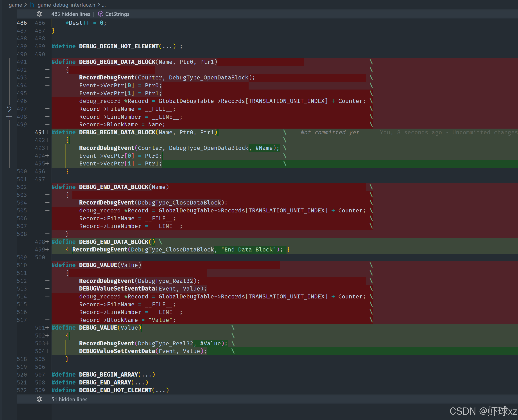Image resolution: width=518 pixels, height=420 pixels.
Task: Click the header file 'h' icon in breadcrumb
Action: (x=32, y=5)
